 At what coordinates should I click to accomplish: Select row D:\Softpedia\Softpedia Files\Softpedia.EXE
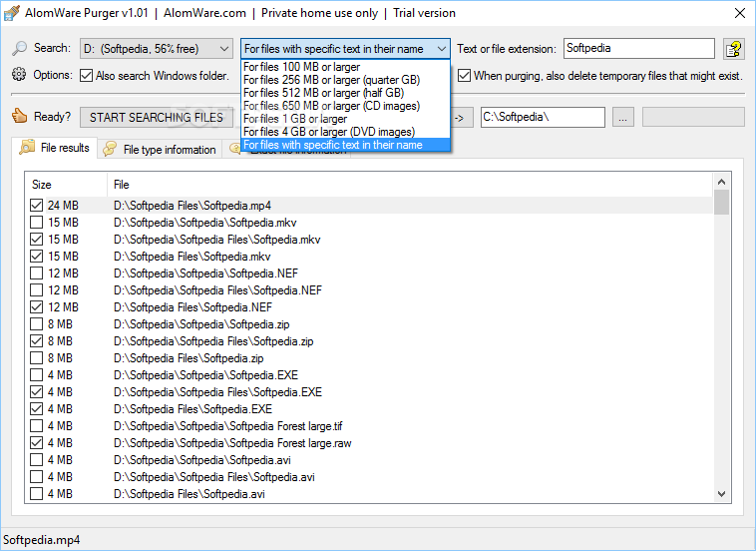click(369, 391)
